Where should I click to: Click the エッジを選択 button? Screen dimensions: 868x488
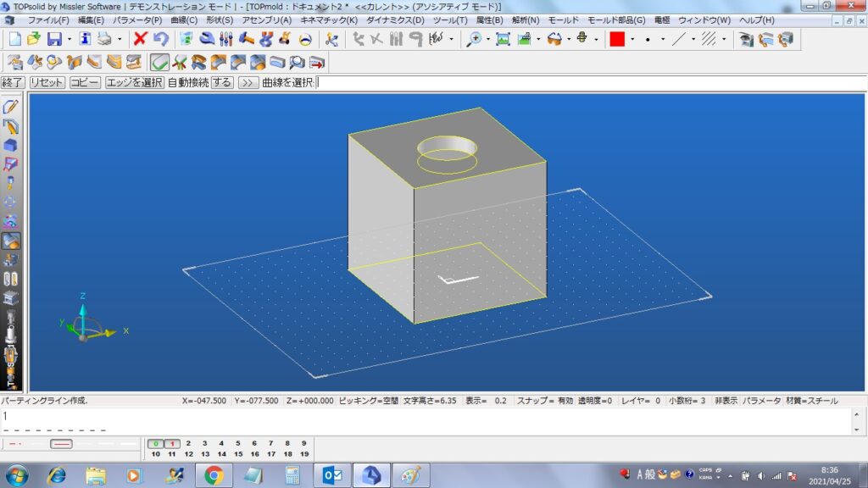pos(134,82)
